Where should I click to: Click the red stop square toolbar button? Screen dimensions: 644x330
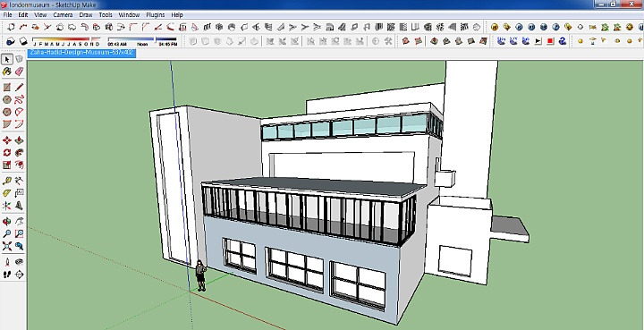click(550, 41)
